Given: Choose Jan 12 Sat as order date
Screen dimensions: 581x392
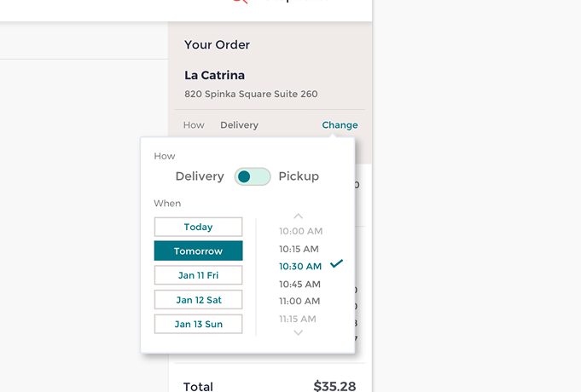Looking at the screenshot, I should tap(198, 300).
